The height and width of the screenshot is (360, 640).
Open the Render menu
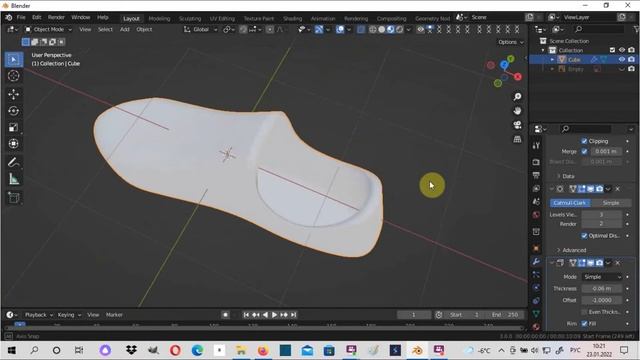(x=56, y=18)
